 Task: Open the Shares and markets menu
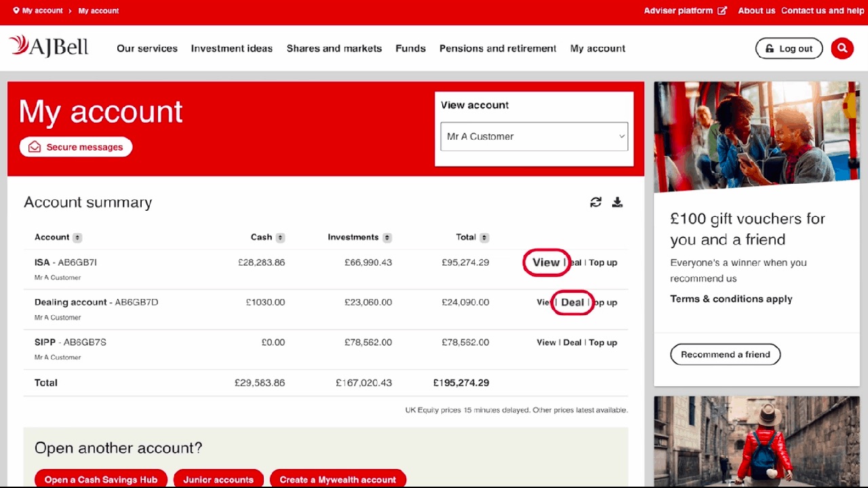334,49
